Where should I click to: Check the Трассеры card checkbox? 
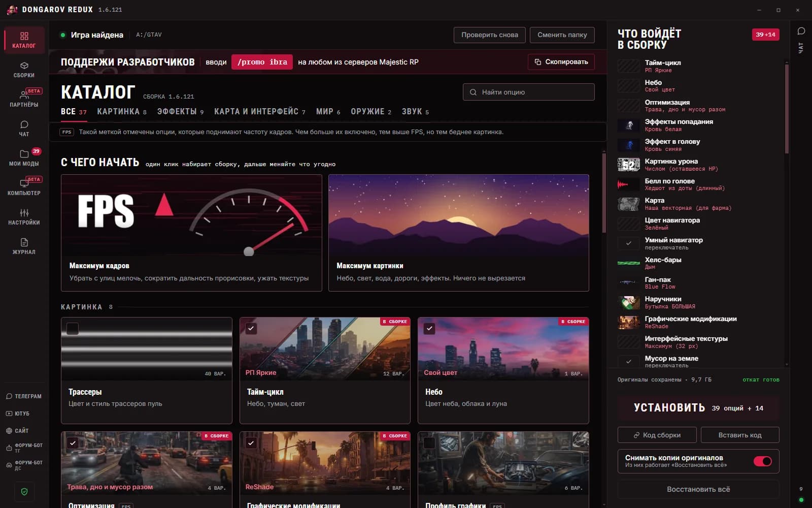tap(73, 329)
